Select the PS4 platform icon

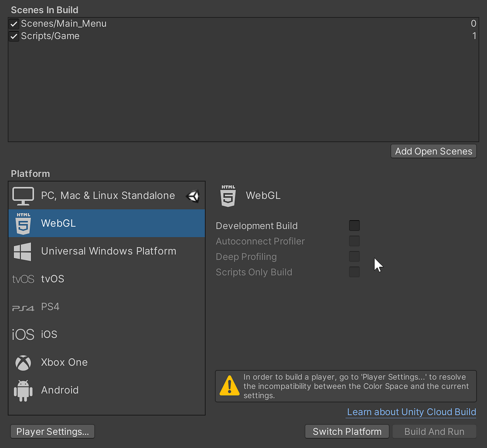(23, 307)
